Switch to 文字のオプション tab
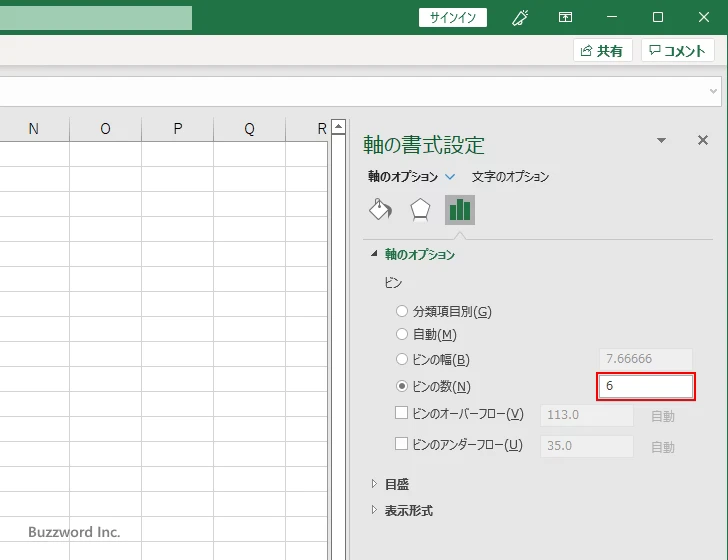This screenshot has width=728, height=560. point(510,177)
